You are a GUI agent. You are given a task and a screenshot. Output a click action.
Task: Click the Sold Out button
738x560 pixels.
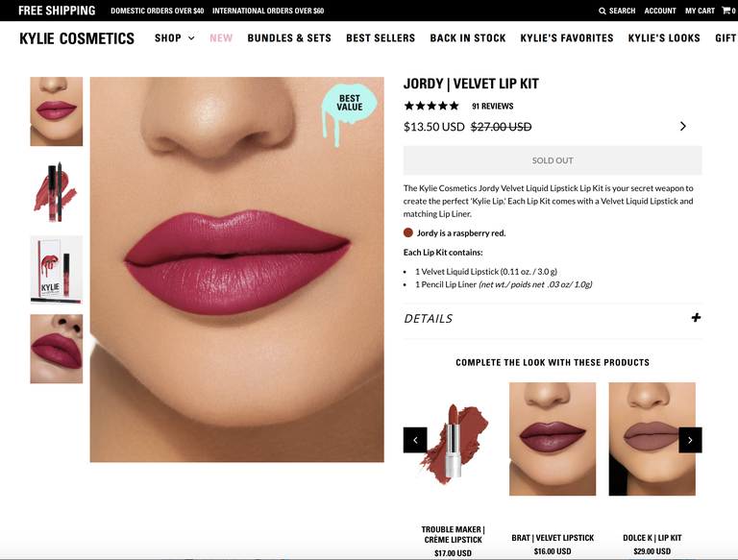tap(553, 160)
